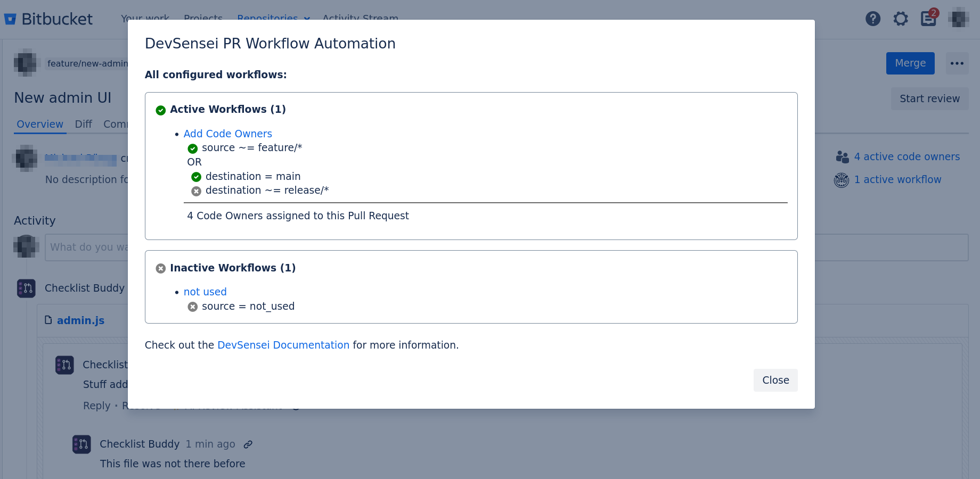Open the settings gear icon
Screen dimensions: 980x479
(901, 19)
